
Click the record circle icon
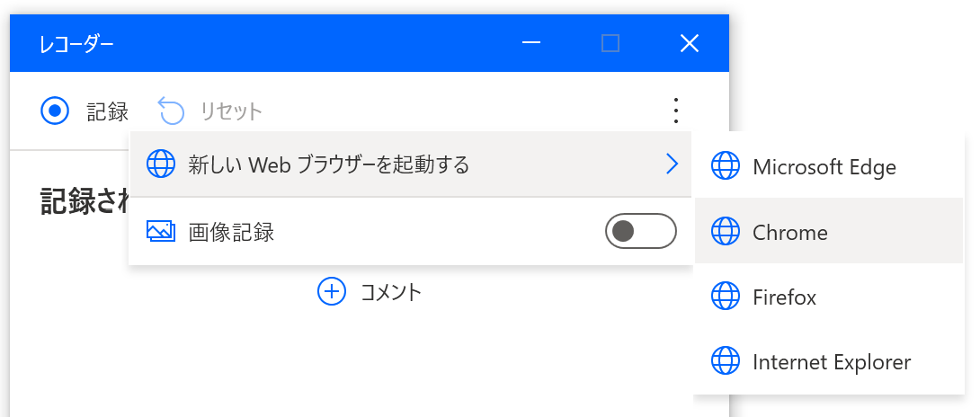pyautogui.click(x=54, y=111)
